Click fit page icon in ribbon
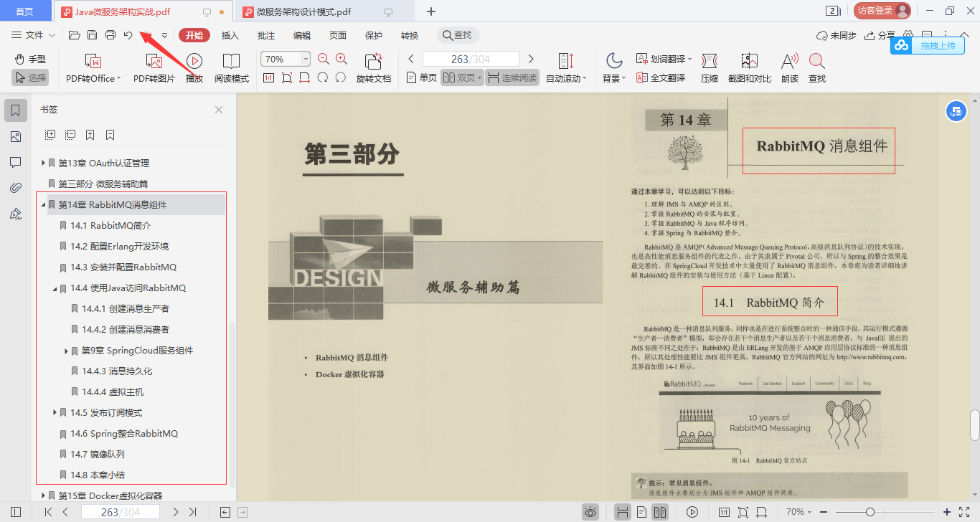This screenshot has width=980, height=522. pos(287,77)
